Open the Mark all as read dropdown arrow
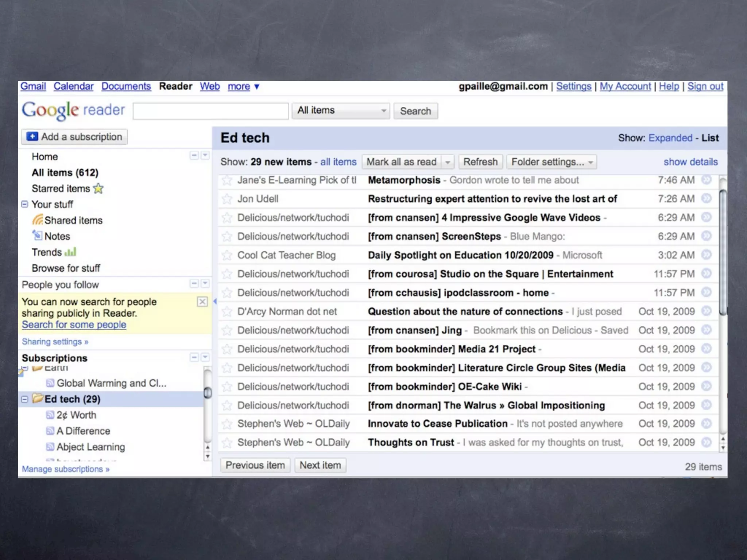 [448, 162]
